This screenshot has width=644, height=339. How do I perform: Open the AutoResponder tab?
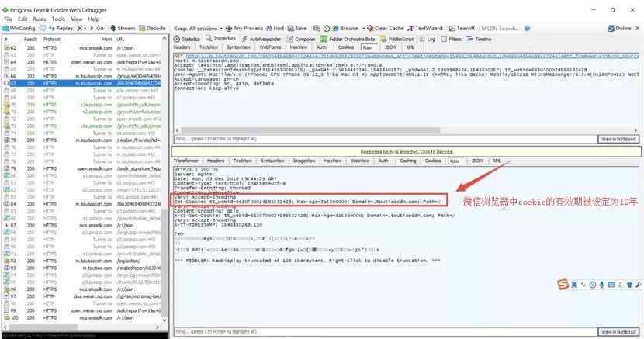(261, 39)
